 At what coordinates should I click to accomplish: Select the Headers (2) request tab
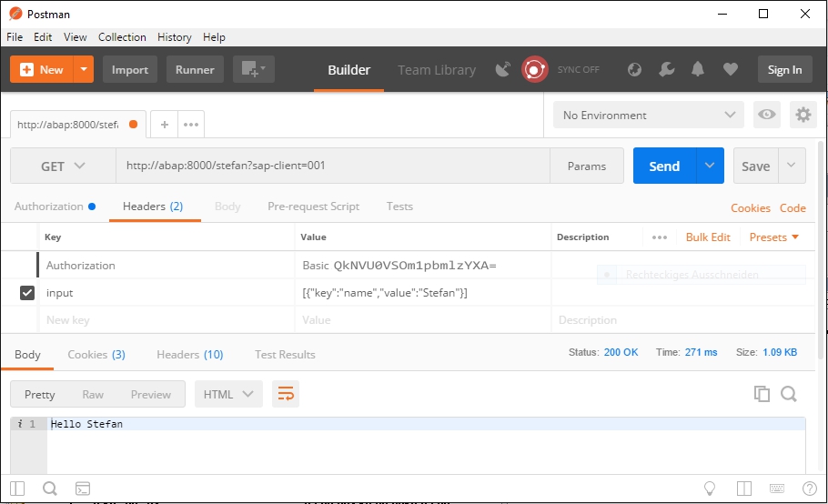pos(153,207)
